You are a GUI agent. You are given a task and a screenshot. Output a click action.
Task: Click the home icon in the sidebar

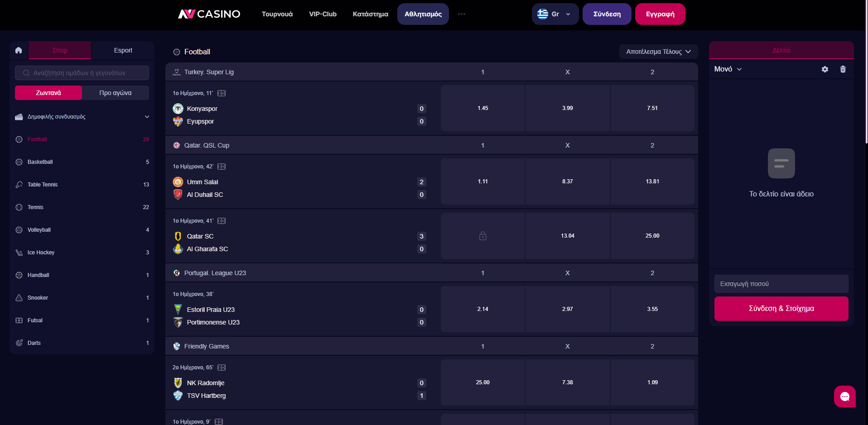click(19, 50)
